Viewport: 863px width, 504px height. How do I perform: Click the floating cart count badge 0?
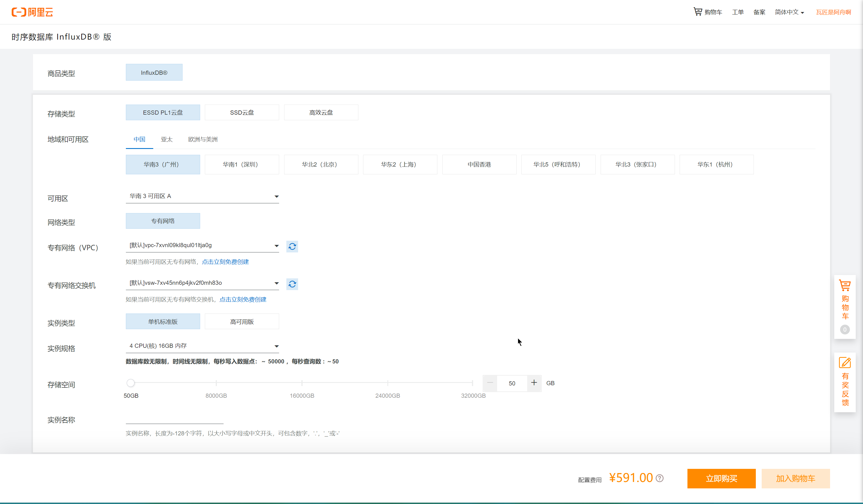coord(845,329)
